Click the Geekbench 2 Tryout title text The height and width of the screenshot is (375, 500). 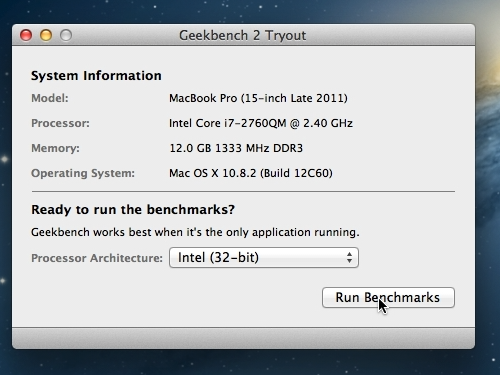click(242, 35)
